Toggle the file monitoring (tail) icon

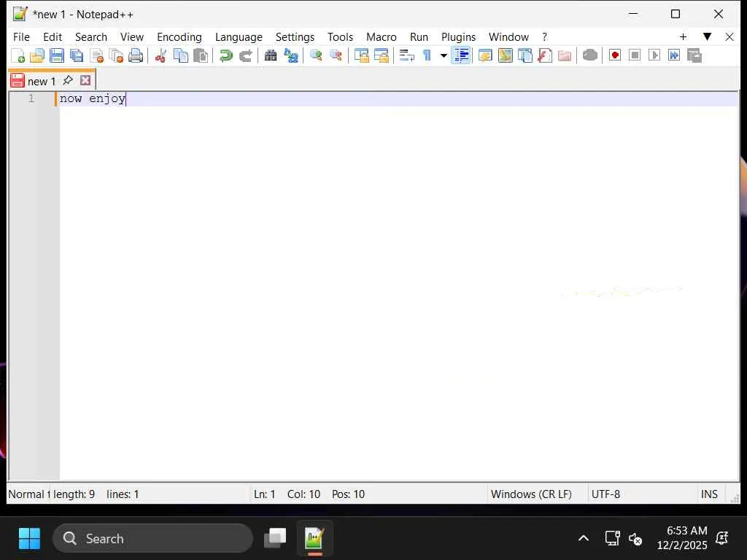point(589,55)
